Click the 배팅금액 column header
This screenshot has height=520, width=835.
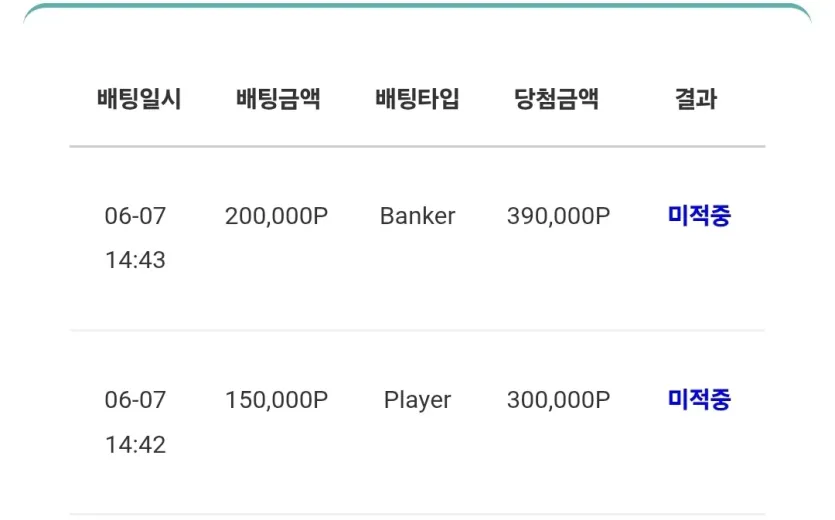[278, 99]
